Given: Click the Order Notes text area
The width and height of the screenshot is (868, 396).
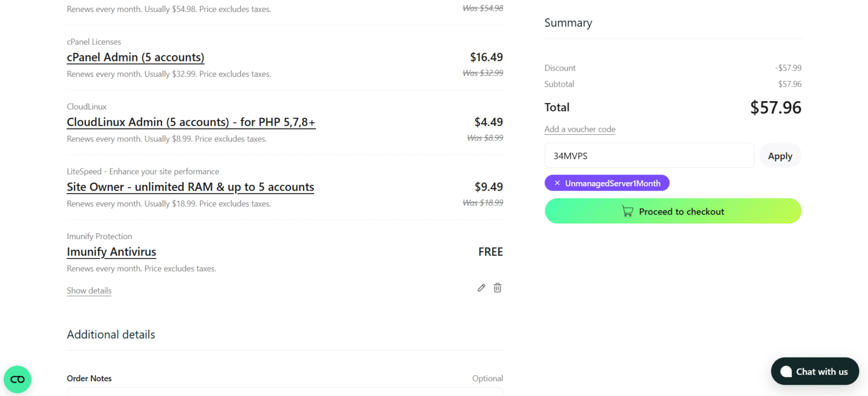Looking at the screenshot, I should 285,391.
